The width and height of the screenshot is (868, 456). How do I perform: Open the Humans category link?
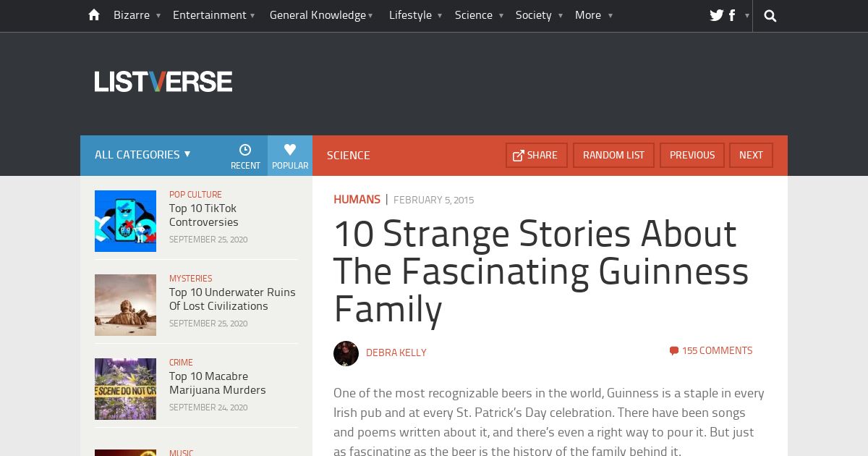[357, 199]
